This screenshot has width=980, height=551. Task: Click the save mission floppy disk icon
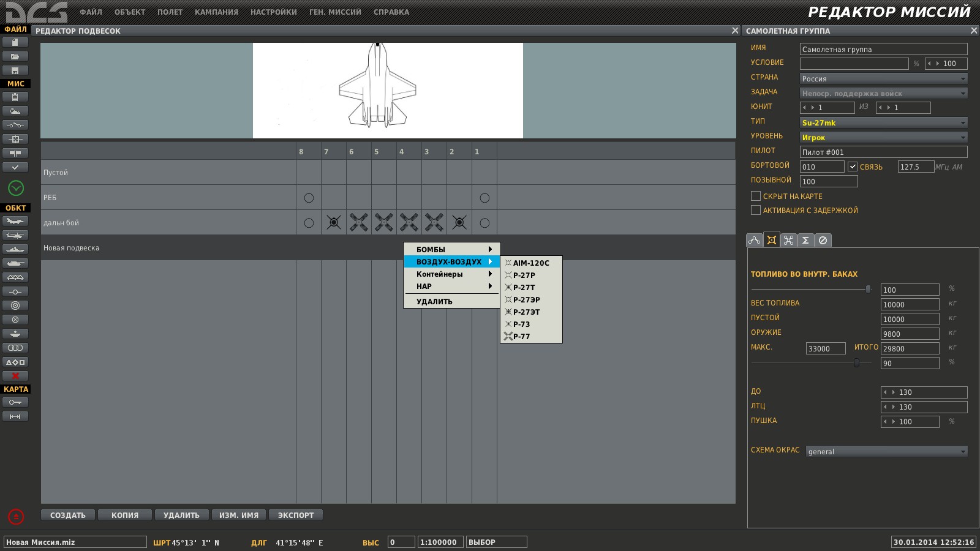[x=15, y=70]
